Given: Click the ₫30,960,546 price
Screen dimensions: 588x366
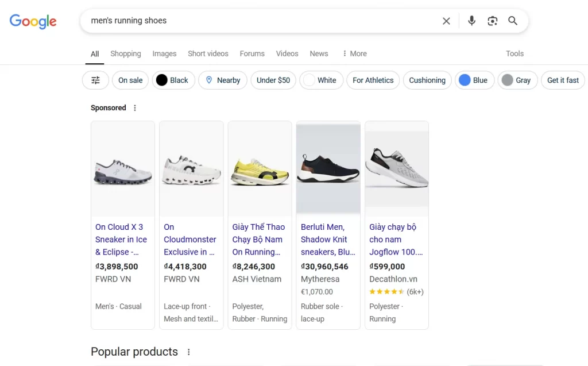Looking at the screenshot, I should (324, 267).
